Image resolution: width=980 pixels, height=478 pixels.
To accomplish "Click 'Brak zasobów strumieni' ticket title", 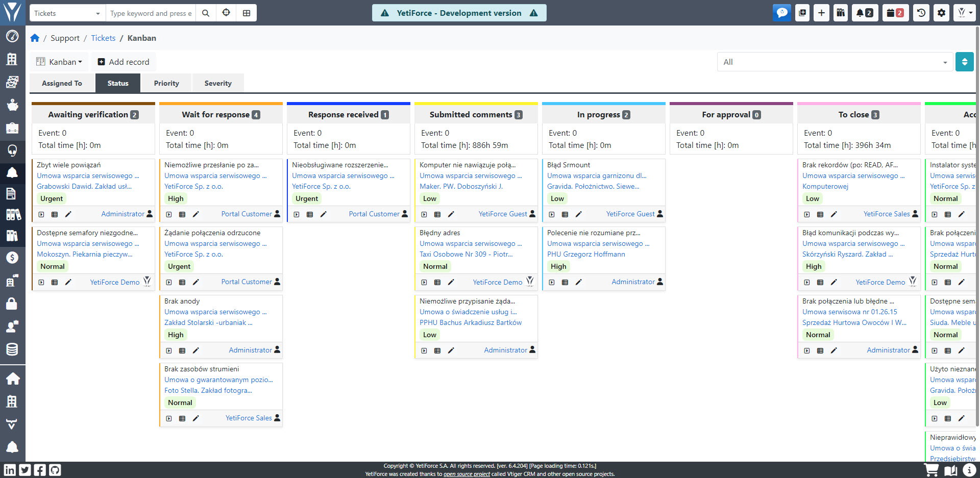I will pos(202,369).
